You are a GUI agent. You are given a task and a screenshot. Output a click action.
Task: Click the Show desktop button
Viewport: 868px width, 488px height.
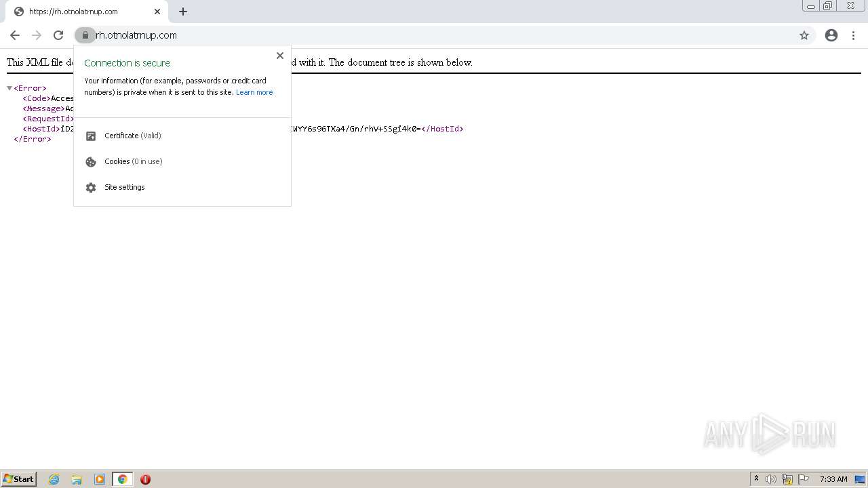859,479
